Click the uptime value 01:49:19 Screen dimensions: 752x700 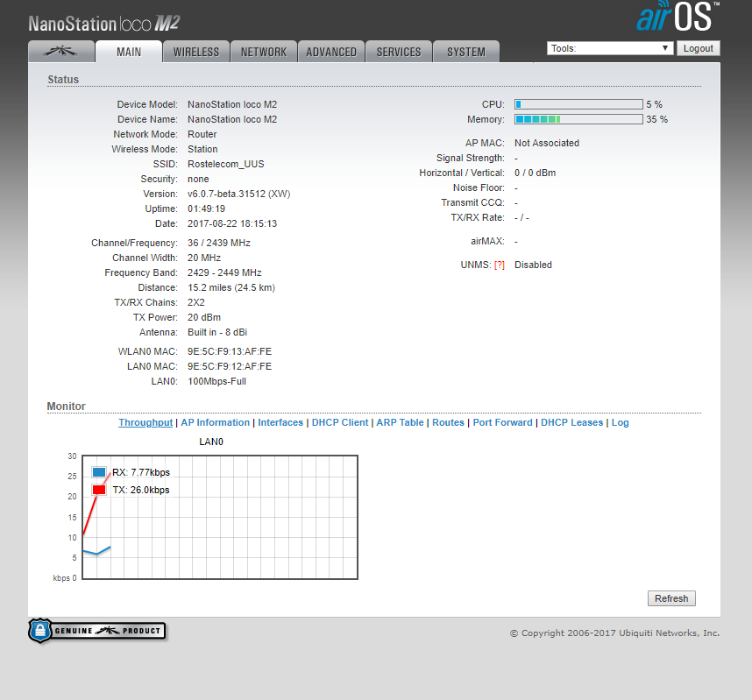(206, 209)
